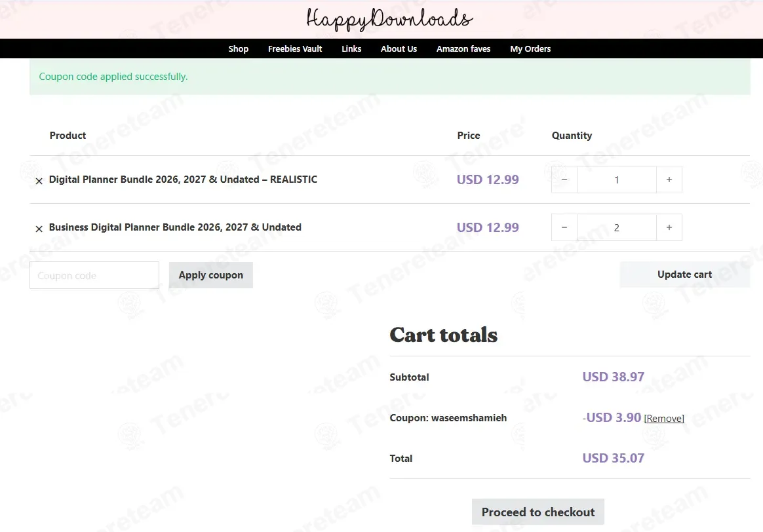Increase quantity of Business Digital Planner Bundle
This screenshot has width=763, height=532.
pyautogui.click(x=669, y=227)
